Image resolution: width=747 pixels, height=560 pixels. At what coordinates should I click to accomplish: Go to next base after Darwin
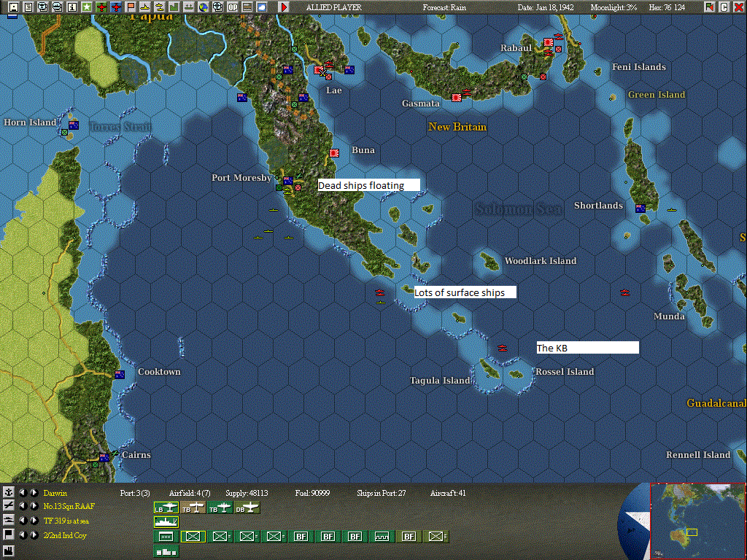(x=34, y=492)
